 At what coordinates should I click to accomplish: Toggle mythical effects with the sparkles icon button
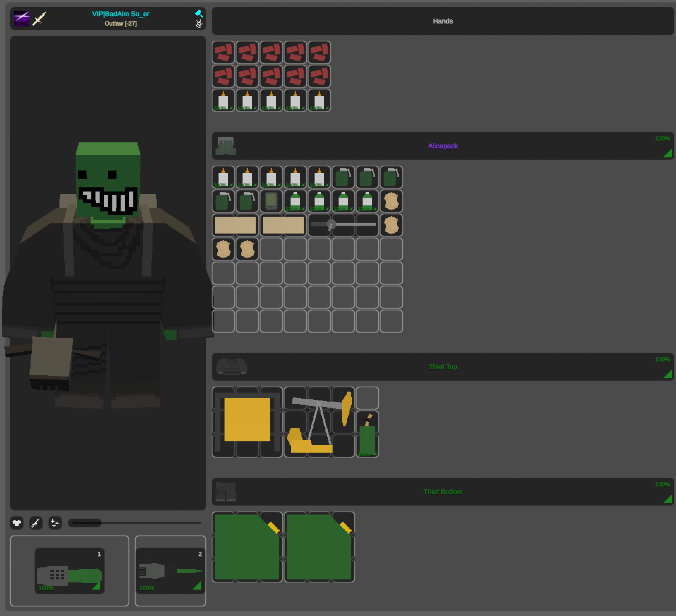point(55,523)
